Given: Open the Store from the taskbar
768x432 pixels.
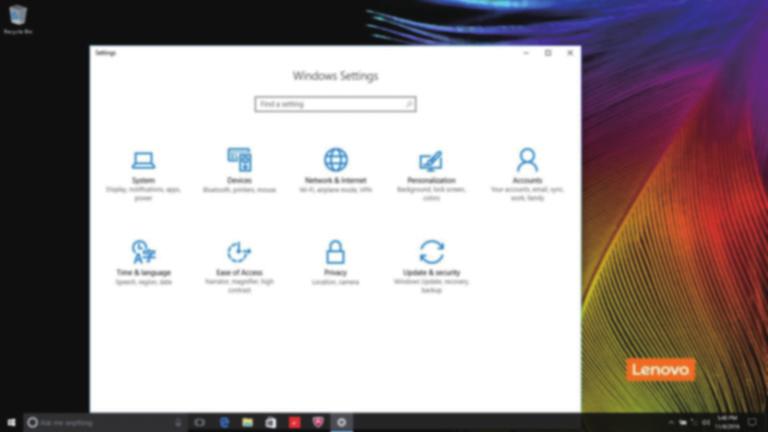Looking at the screenshot, I should pyautogui.click(x=271, y=422).
